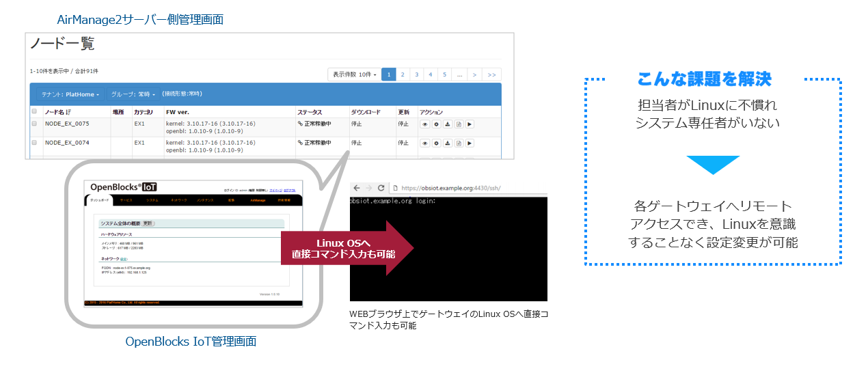Click the >> last page button
This screenshot has width=868, height=373.
pos(492,74)
